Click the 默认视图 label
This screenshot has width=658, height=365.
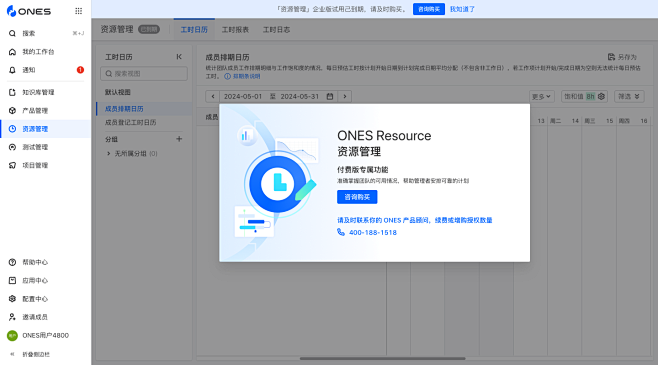pyautogui.click(x=118, y=92)
